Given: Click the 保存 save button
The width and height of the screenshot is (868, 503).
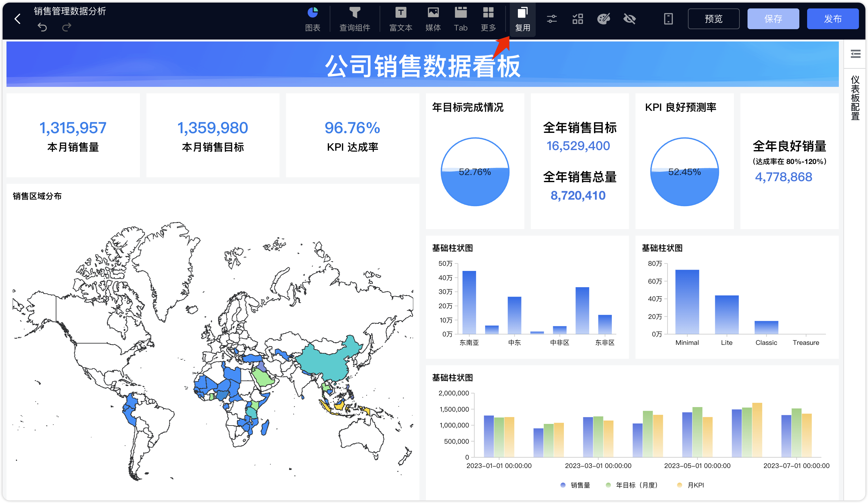Looking at the screenshot, I should (773, 18).
